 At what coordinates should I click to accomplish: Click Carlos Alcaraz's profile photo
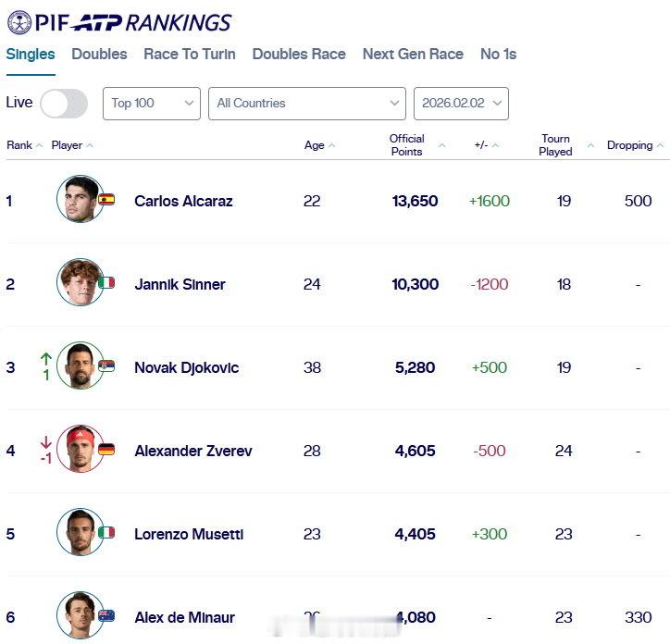click(80, 199)
